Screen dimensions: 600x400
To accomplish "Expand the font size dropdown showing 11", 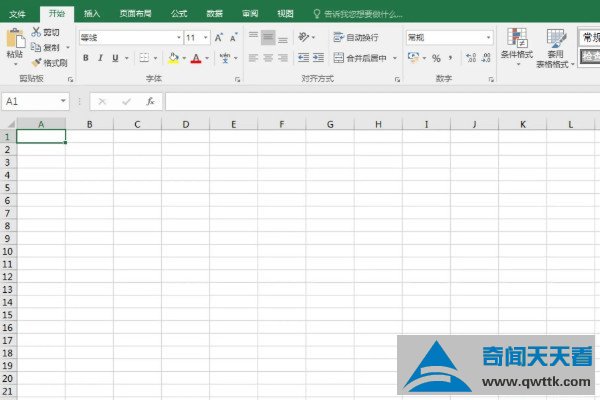I will pyautogui.click(x=204, y=37).
